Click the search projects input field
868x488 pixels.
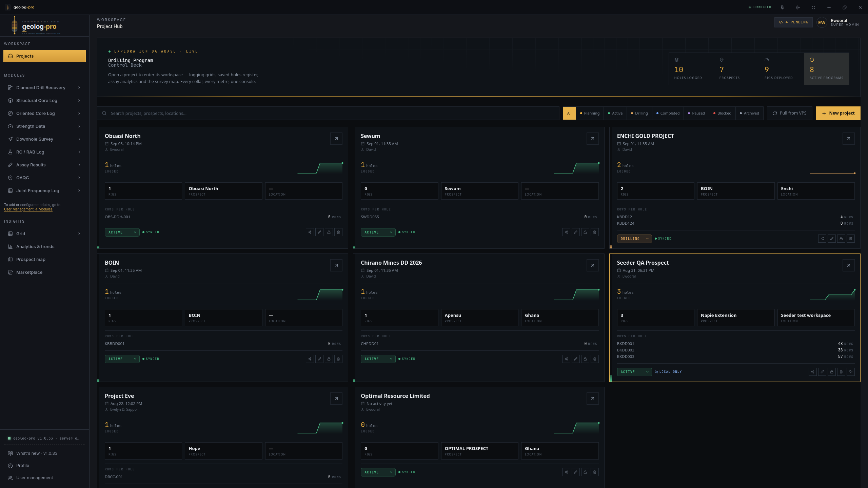(328, 113)
